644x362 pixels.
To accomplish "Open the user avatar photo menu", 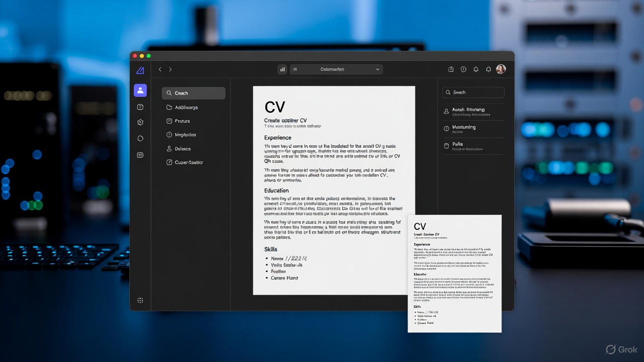I will 501,69.
